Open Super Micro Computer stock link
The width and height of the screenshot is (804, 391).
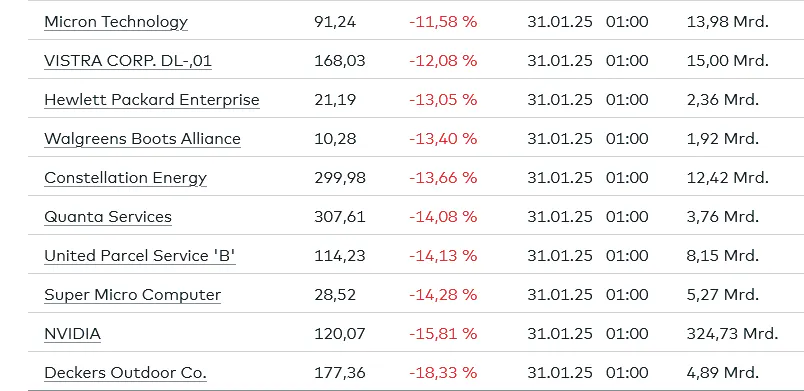132,295
